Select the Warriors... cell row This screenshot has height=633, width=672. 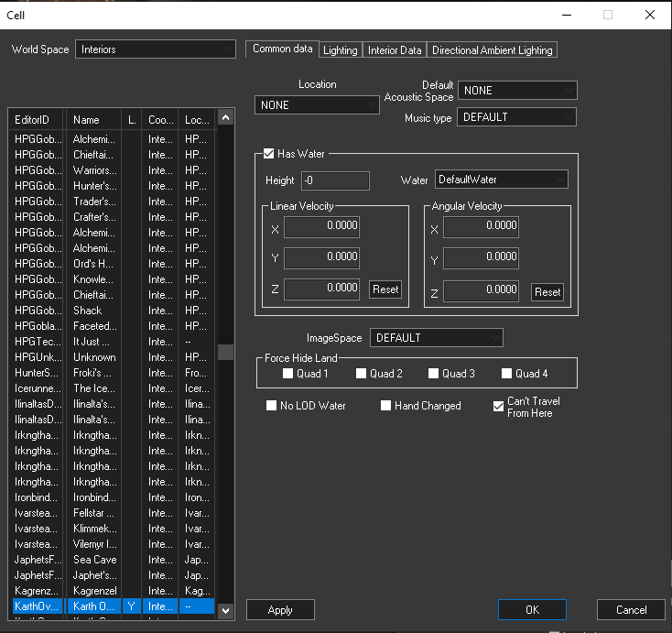point(114,170)
